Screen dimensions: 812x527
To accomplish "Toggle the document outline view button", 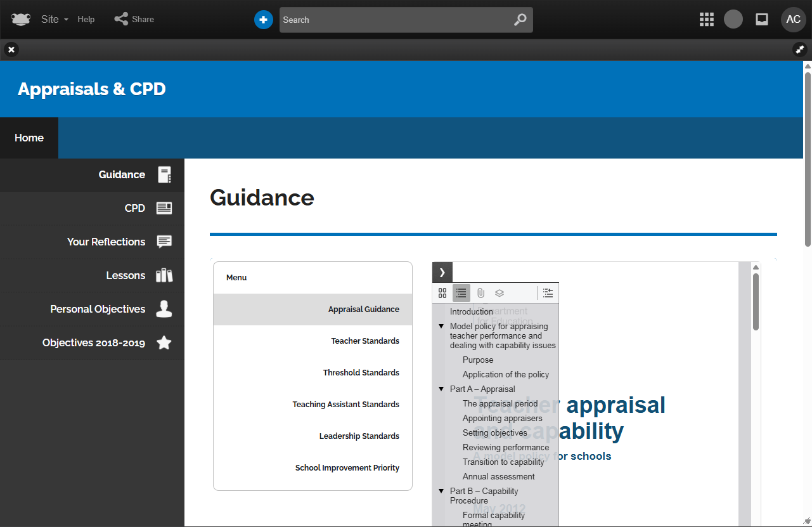I will point(461,293).
